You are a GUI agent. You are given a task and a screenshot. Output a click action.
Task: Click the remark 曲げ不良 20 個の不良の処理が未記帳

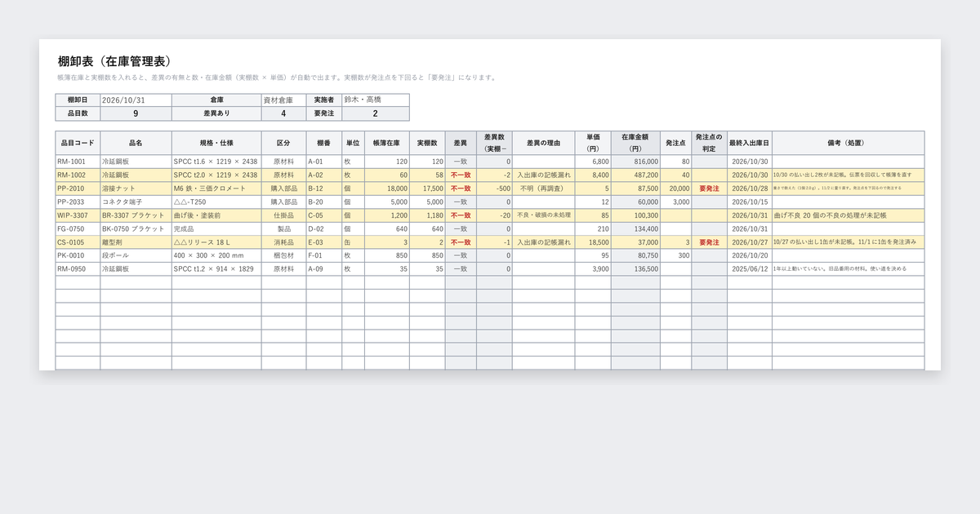click(848, 215)
